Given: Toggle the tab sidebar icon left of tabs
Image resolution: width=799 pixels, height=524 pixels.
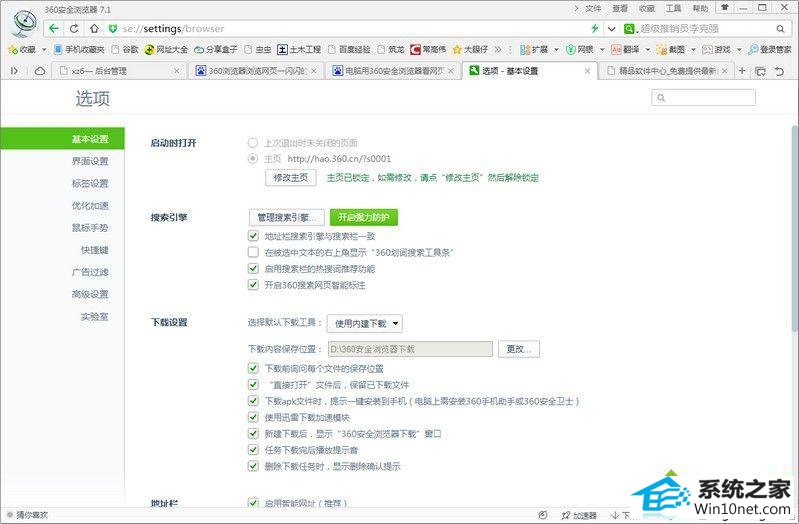Looking at the screenshot, I should click(14, 71).
